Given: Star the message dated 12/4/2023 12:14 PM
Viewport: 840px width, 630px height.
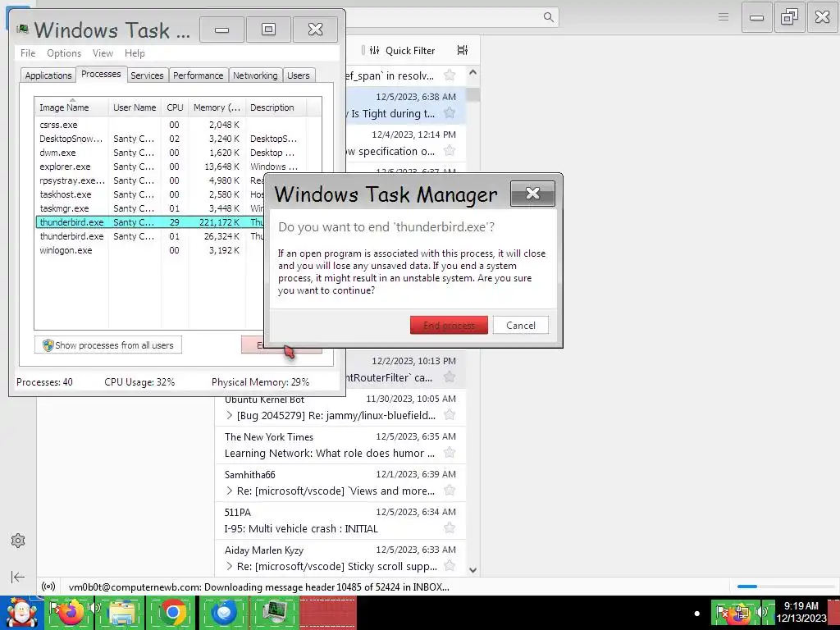Looking at the screenshot, I should (x=450, y=151).
